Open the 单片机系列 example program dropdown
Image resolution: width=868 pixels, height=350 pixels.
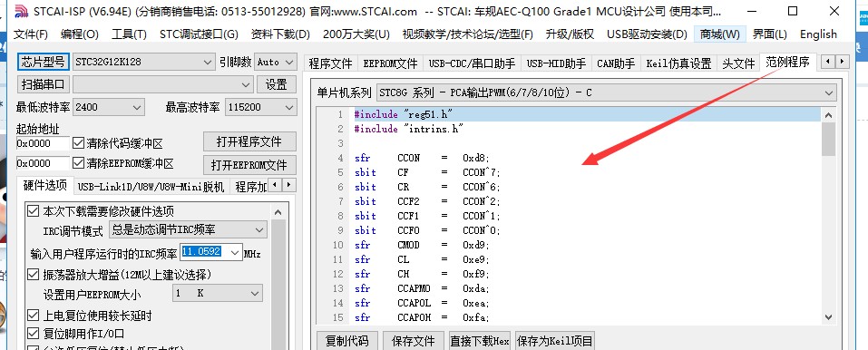click(606, 92)
